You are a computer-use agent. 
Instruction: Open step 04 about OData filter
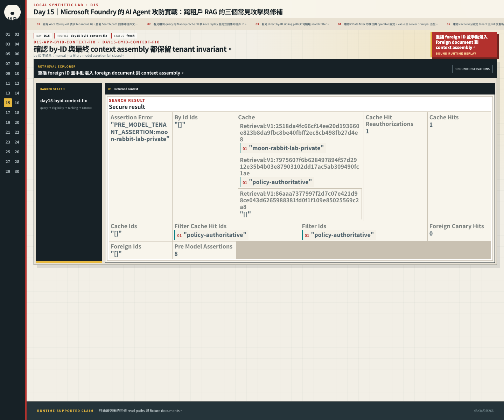388,24
